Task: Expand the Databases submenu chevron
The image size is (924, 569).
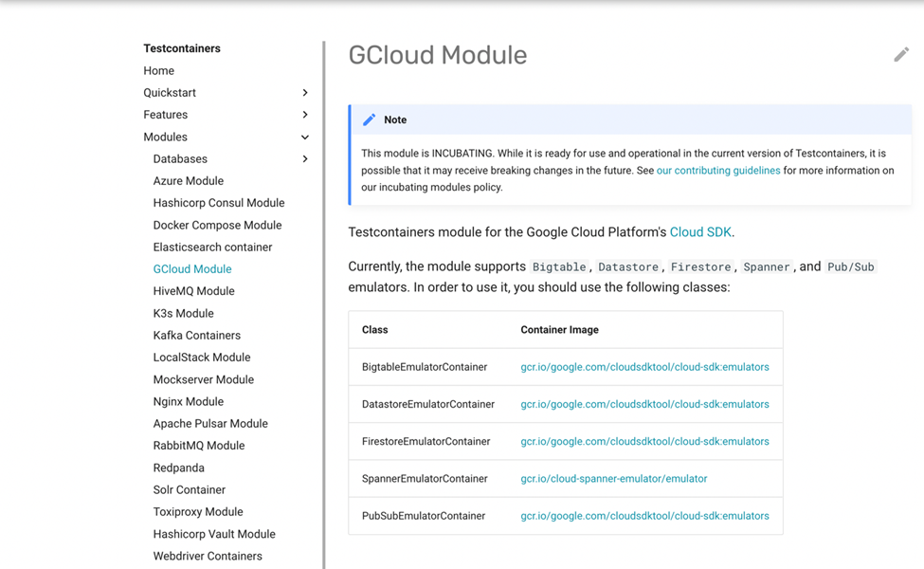Action: [x=304, y=158]
